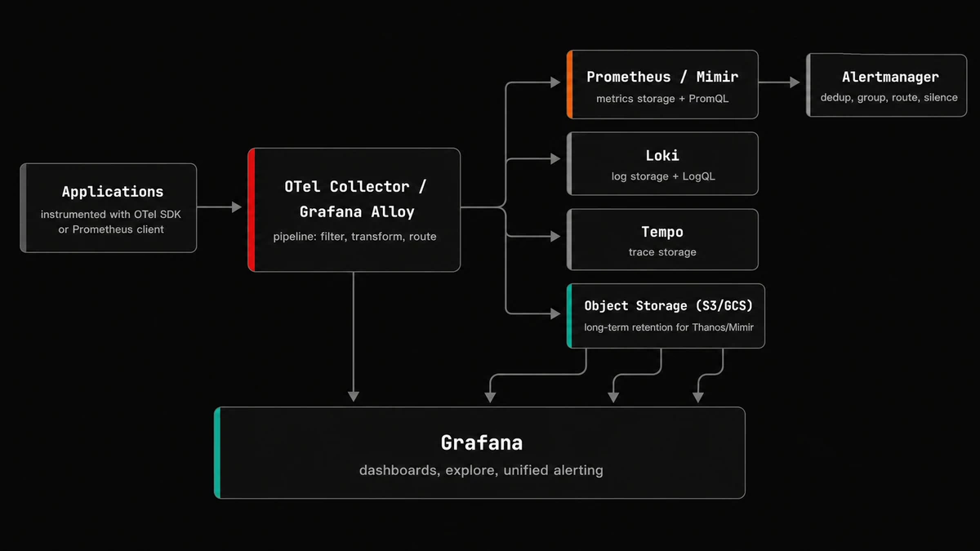Click the 'Grafana Alloy' title line
This screenshot has height=551, width=980.
click(x=357, y=212)
